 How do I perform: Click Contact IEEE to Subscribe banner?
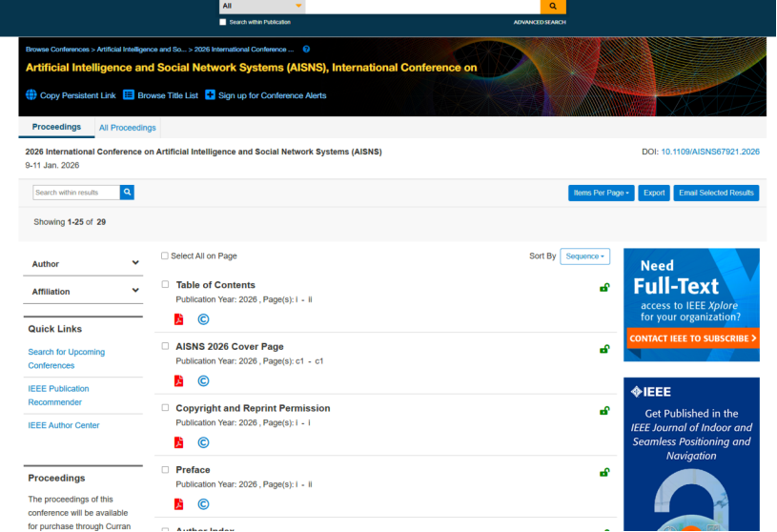pos(691,338)
